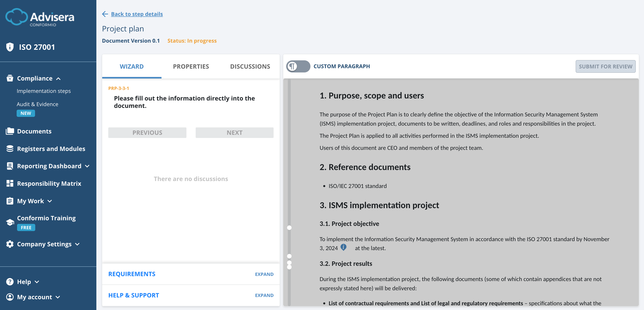Toggle the Custom Paragraph switch

298,66
